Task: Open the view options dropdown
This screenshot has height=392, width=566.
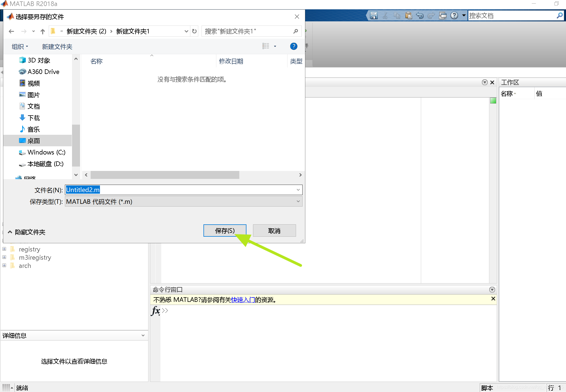Action: [275, 46]
